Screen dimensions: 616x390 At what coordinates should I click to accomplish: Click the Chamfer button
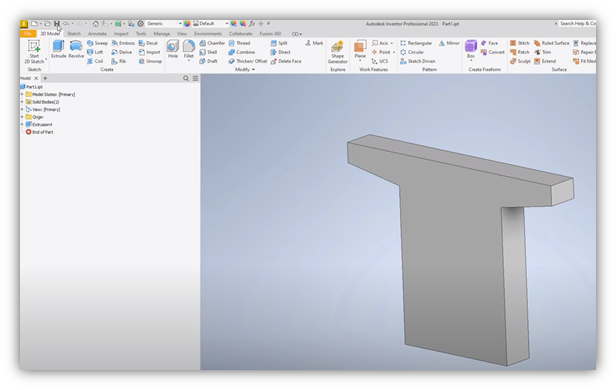click(212, 43)
